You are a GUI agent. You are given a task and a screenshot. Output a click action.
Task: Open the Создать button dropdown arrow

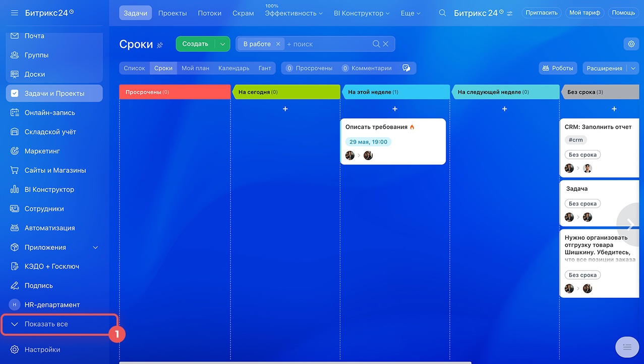[222, 44]
